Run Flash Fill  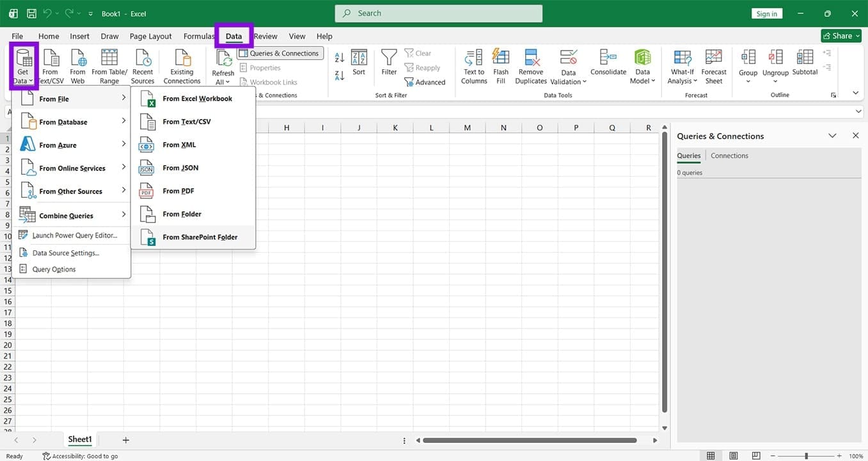(x=501, y=67)
